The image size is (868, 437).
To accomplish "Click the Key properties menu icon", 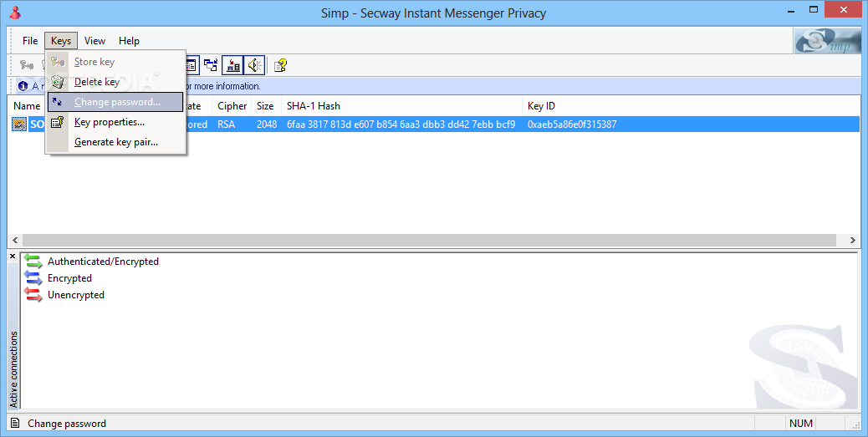I will 58,122.
